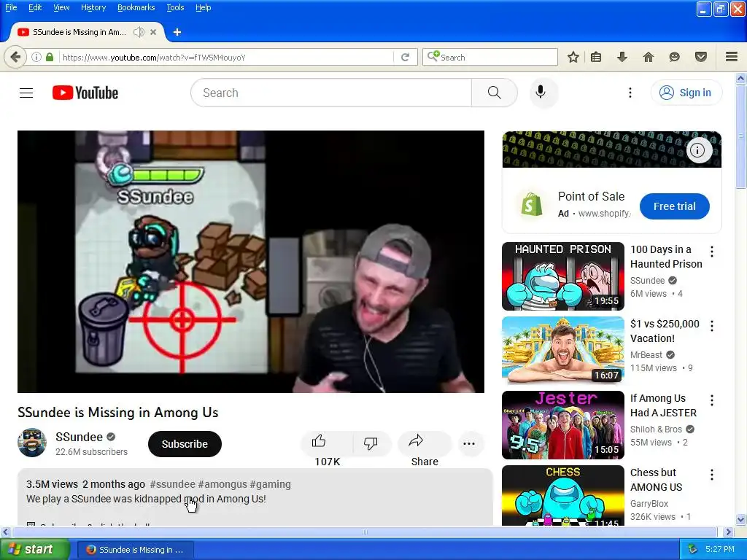Open the Jester video thumbnail
The width and height of the screenshot is (747, 560).
(x=563, y=425)
